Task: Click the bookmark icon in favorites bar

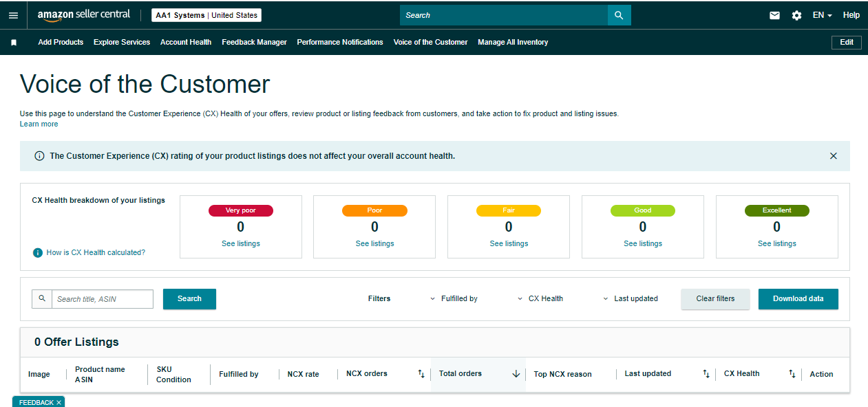Action: [x=14, y=43]
